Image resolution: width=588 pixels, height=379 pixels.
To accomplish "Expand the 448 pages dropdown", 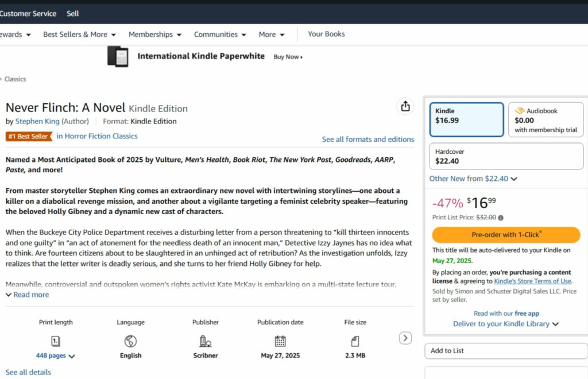I will tap(56, 356).
